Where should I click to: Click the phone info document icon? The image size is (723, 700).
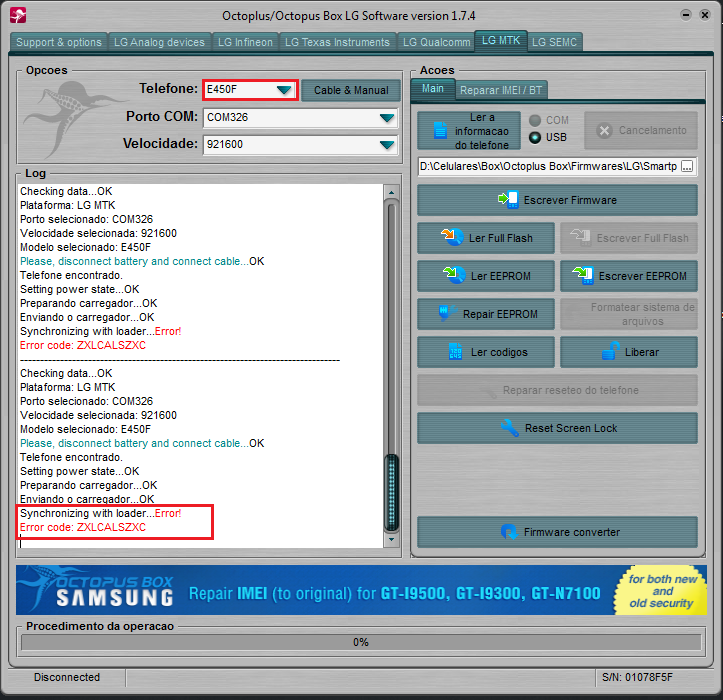[440, 131]
